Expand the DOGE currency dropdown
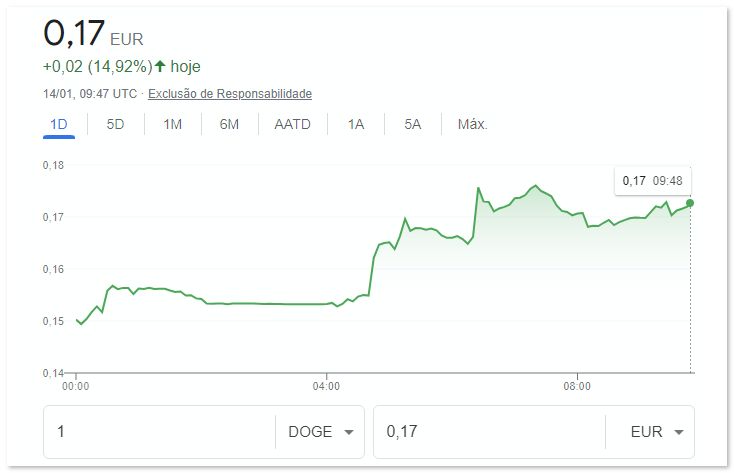This screenshot has width=734, height=473. pyautogui.click(x=320, y=432)
